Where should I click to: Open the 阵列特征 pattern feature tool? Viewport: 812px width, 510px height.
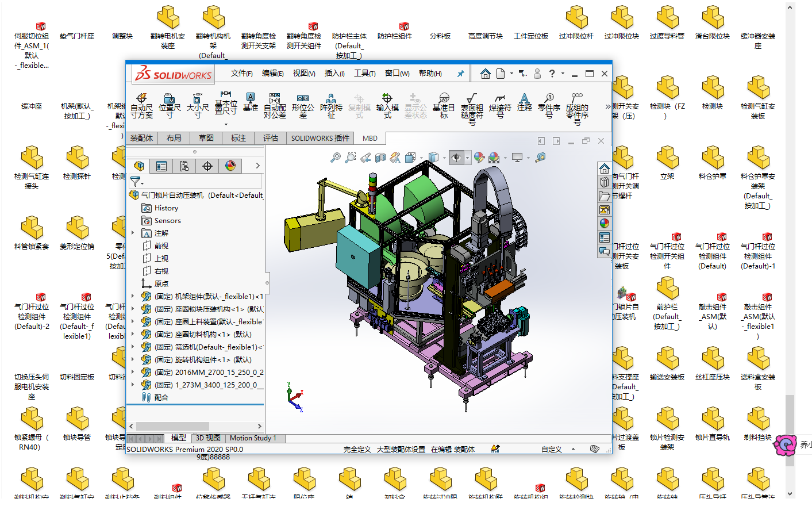pyautogui.click(x=331, y=105)
